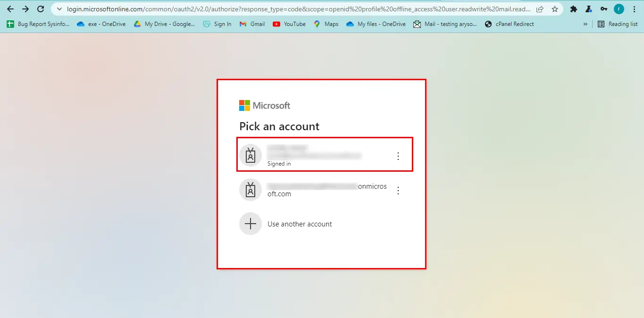Screen dimensions: 644x318
Task: Open the Sign In bookmark
Action: (217, 24)
